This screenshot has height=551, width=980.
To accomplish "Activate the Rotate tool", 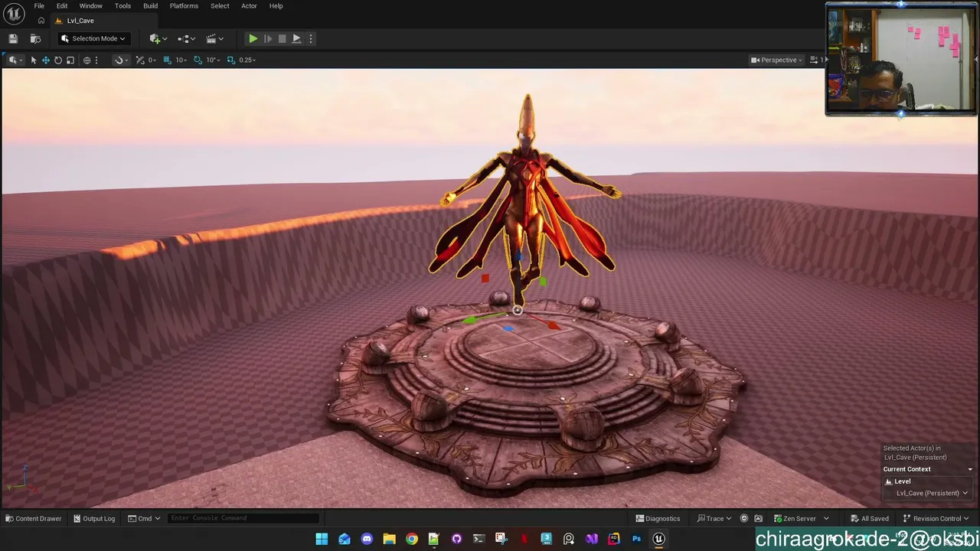I will 58,60.
